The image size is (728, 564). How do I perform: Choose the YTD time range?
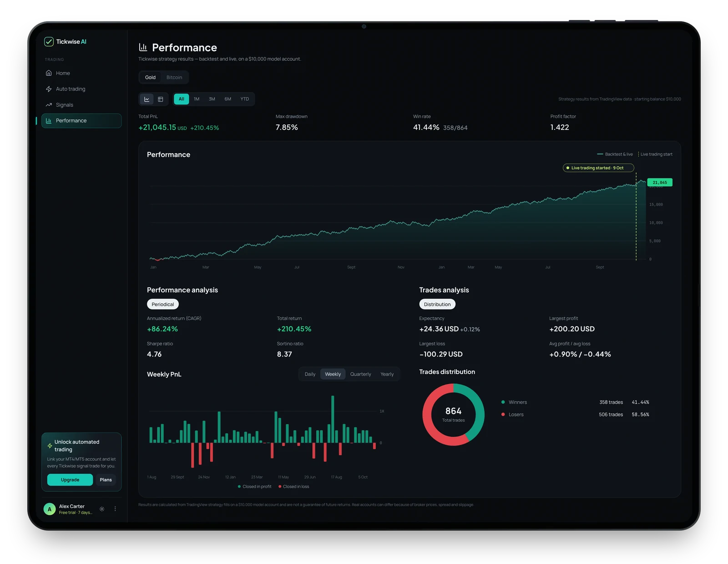point(245,99)
